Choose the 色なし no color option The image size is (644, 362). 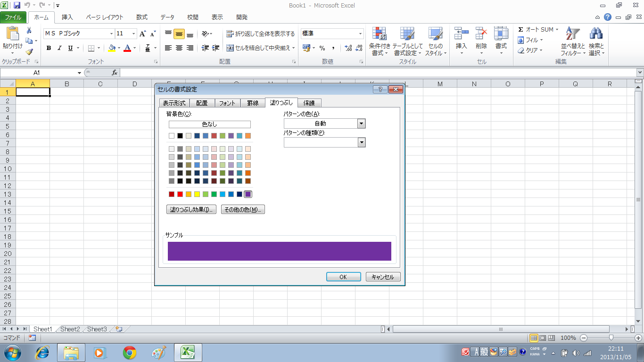click(209, 124)
